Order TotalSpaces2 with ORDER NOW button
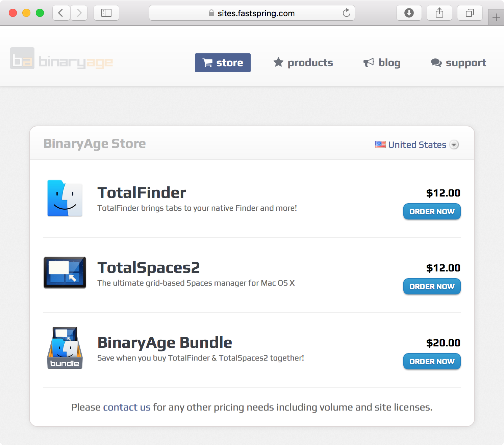 click(432, 287)
